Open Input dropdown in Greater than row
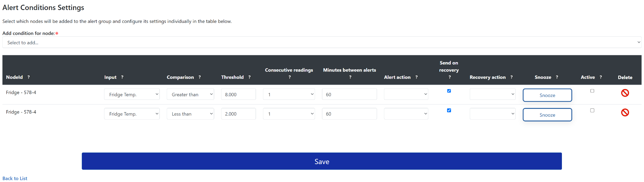Viewport: 644px width, 182px height. coord(132,94)
